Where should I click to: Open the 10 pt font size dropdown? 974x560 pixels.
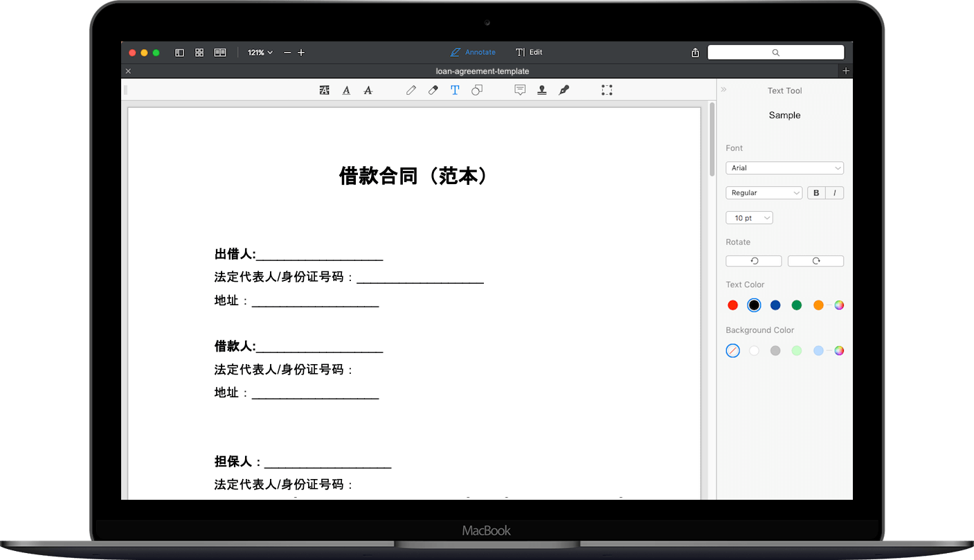point(749,218)
